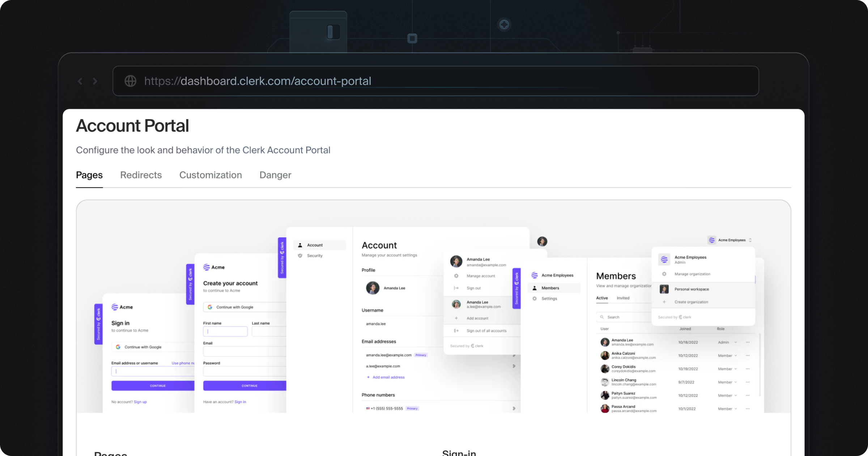The image size is (868, 456).
Task: Open Admin role dropdown for Amanda Lee
Action: [727, 342]
